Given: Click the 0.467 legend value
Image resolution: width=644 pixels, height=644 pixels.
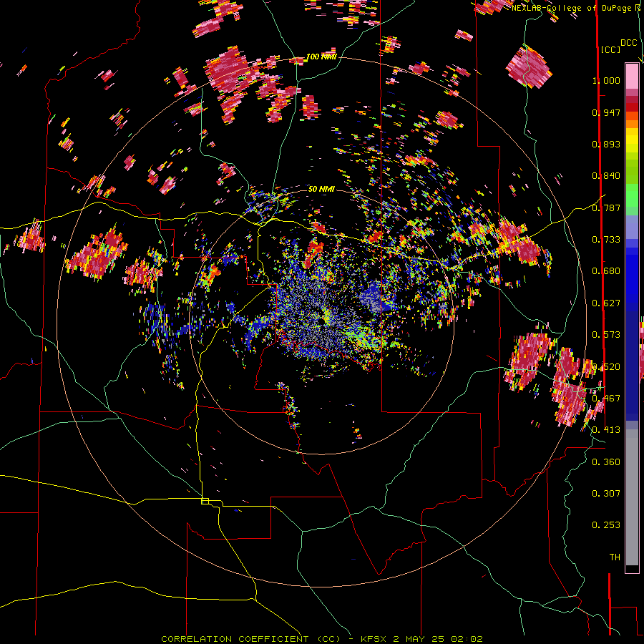Looking at the screenshot, I should [x=606, y=399].
